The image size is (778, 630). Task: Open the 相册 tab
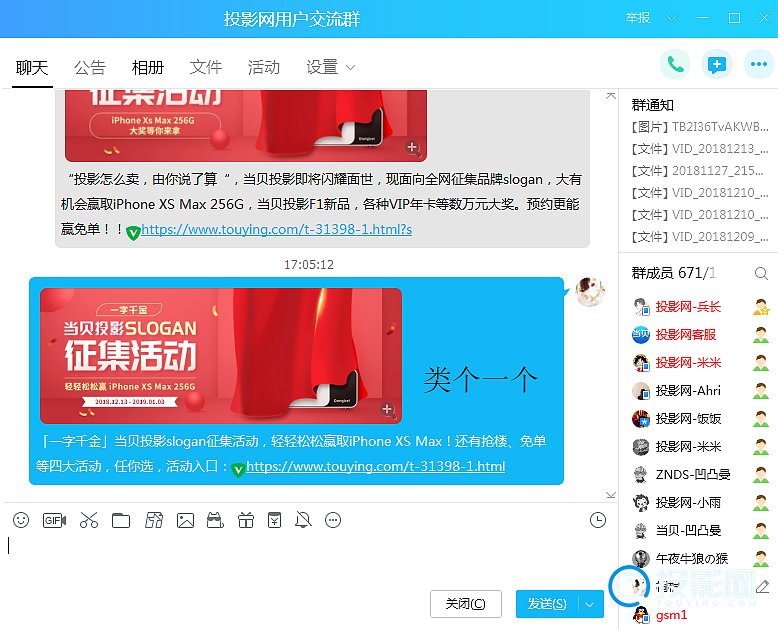click(148, 67)
